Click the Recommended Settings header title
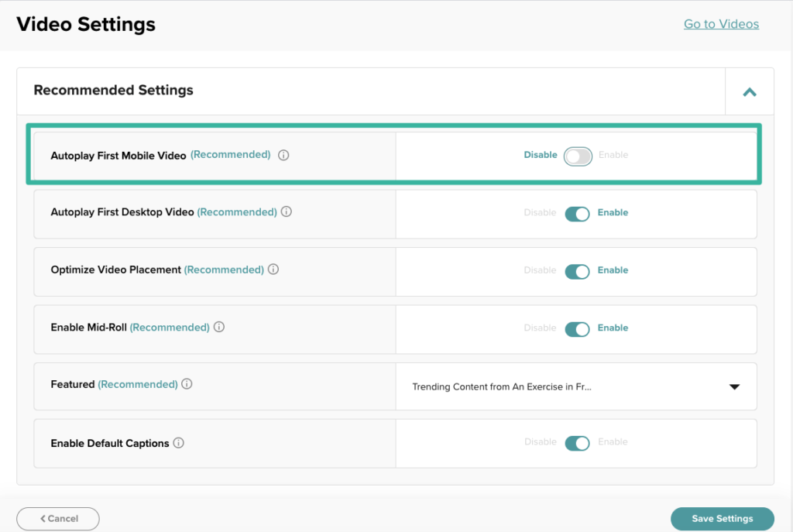Image resolution: width=793 pixels, height=532 pixels. [x=114, y=91]
